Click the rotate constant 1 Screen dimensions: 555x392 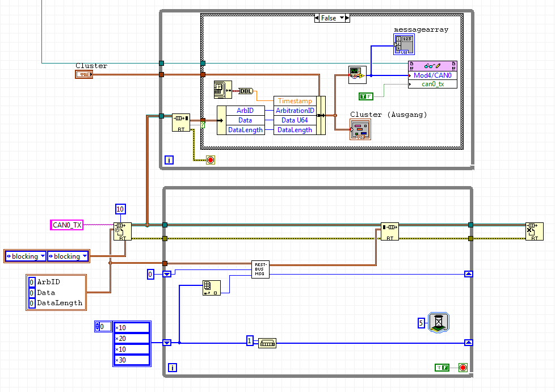coord(250,341)
